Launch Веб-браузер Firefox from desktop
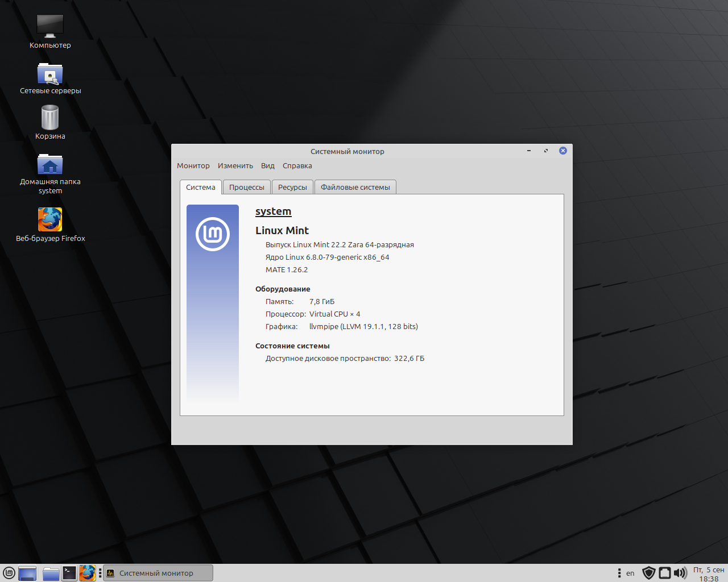This screenshot has height=582, width=728. coord(50,225)
